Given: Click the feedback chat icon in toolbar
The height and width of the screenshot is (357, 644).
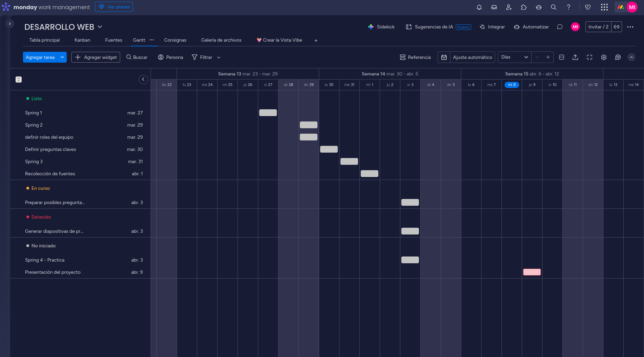Looking at the screenshot, I should [x=618, y=57].
